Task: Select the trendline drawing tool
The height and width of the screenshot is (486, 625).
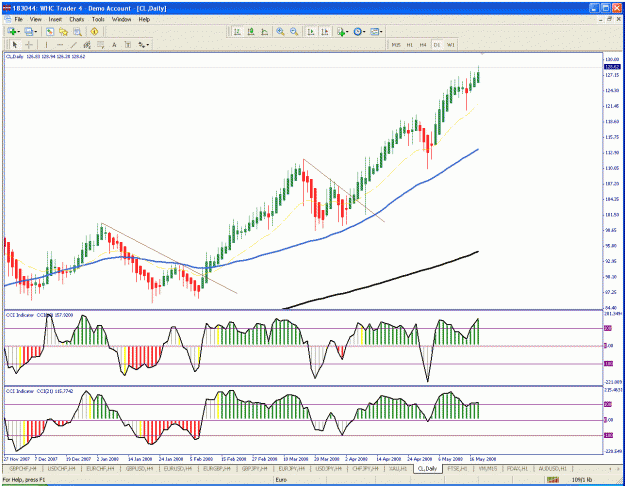Action: pos(73,45)
